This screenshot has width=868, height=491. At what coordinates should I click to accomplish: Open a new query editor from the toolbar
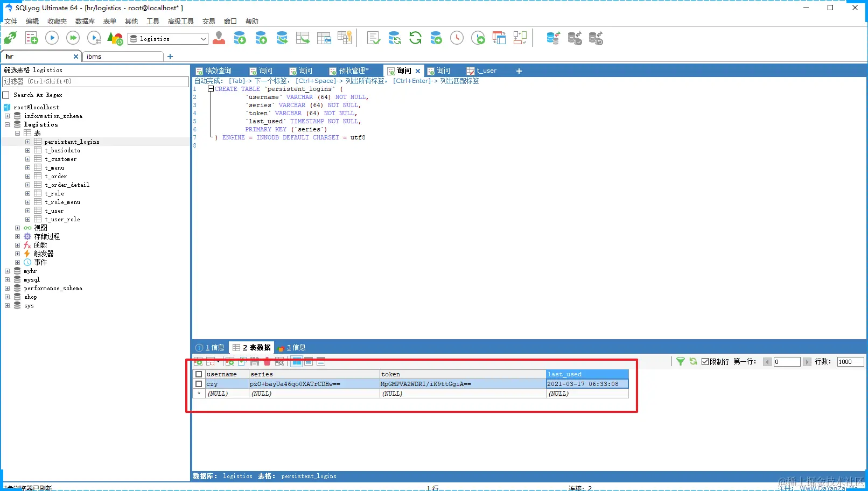tap(31, 38)
